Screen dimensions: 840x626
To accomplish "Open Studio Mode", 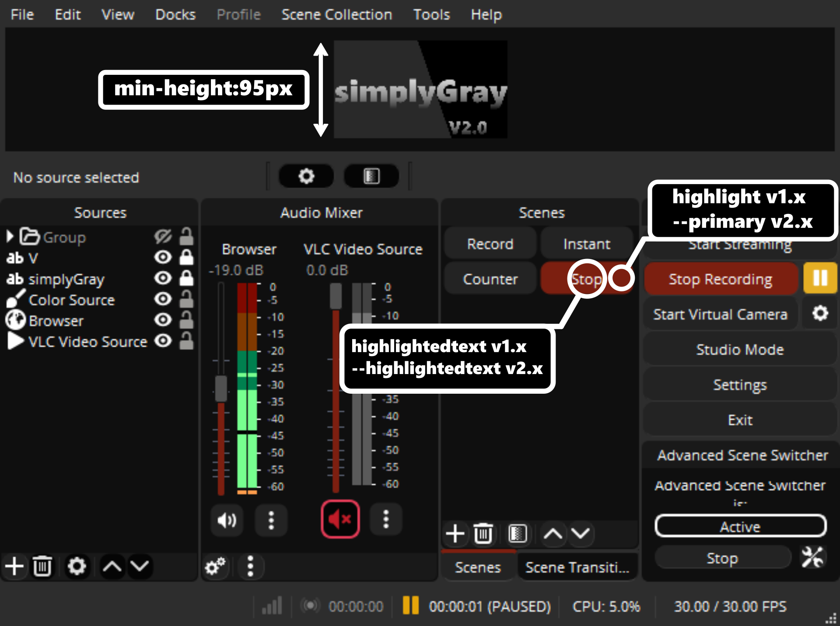I will (739, 350).
